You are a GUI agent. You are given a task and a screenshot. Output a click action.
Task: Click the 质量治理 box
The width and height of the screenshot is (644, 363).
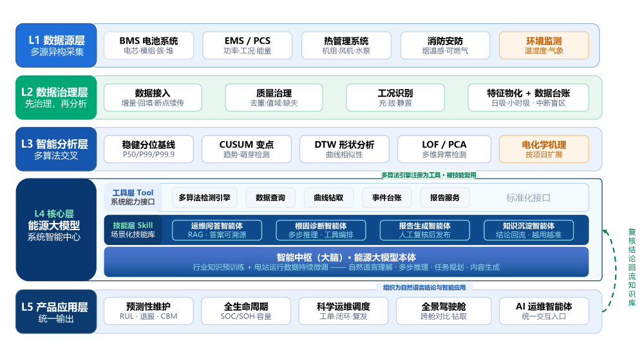pos(274,97)
